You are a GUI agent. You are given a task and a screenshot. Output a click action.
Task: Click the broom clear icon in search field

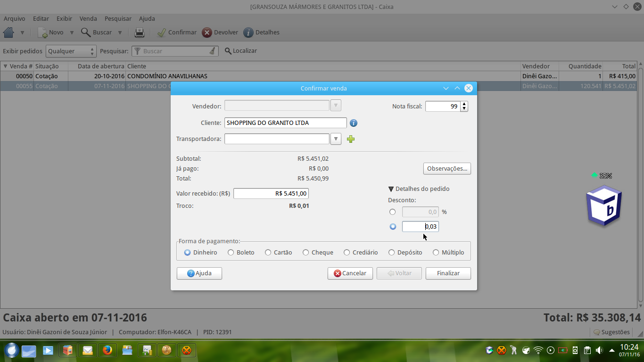coord(212,51)
